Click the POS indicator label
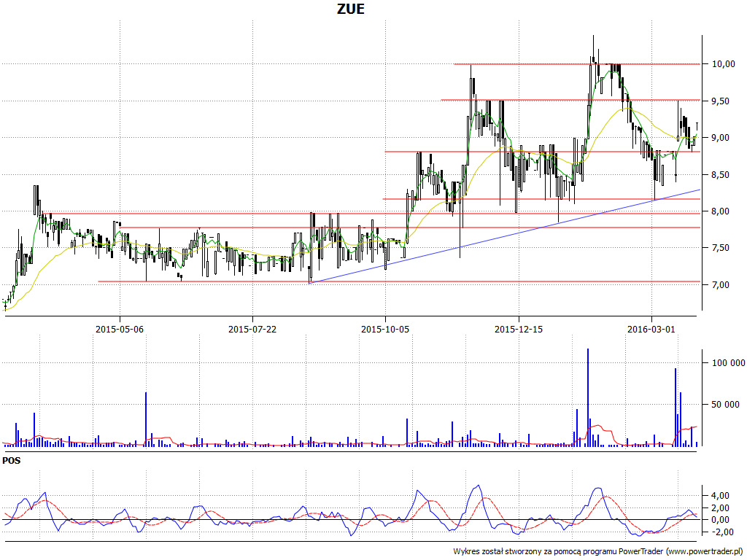The image size is (747, 560). [x=12, y=461]
